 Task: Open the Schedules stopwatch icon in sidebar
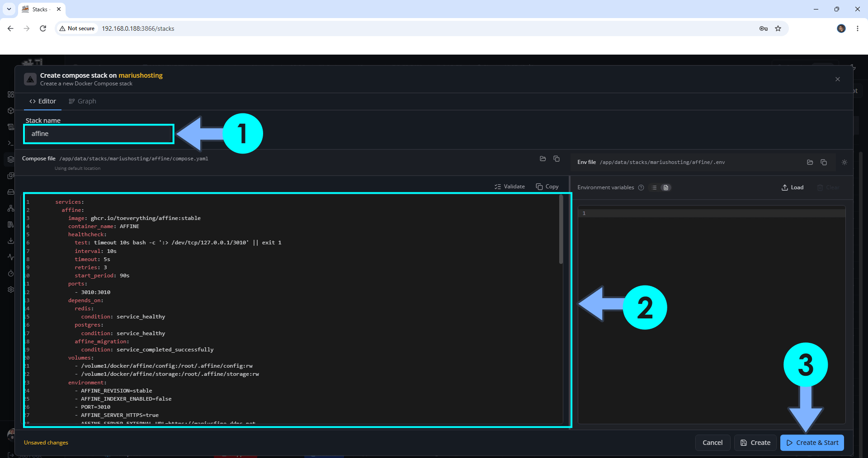click(11, 273)
